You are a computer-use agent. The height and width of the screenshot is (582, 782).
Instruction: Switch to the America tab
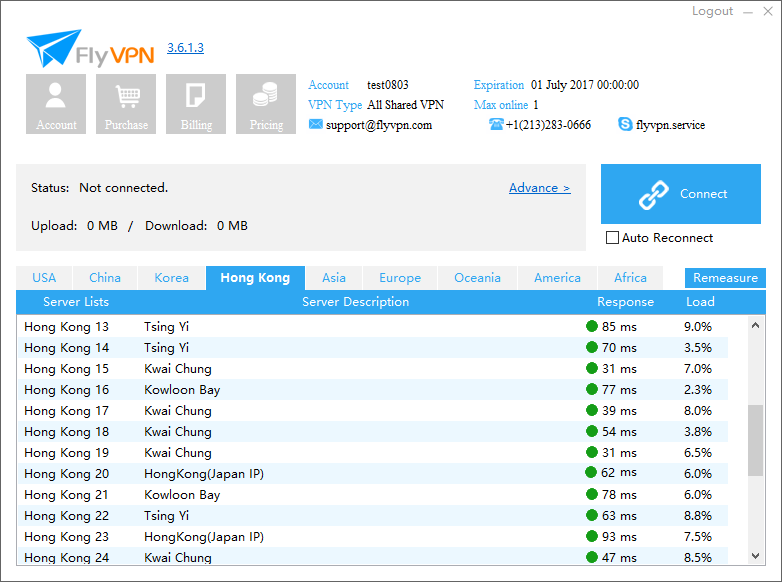point(557,278)
